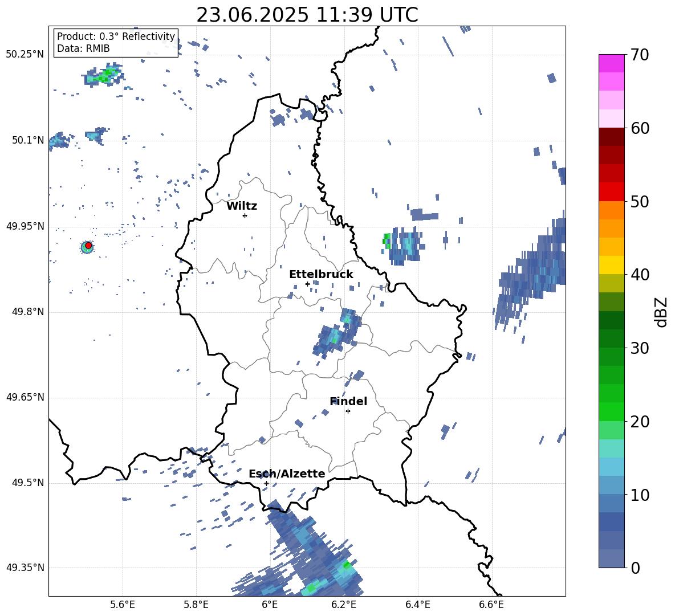This screenshot has height=616, width=675.
Task: Click the colorbar tick label 0
Action: (635, 568)
